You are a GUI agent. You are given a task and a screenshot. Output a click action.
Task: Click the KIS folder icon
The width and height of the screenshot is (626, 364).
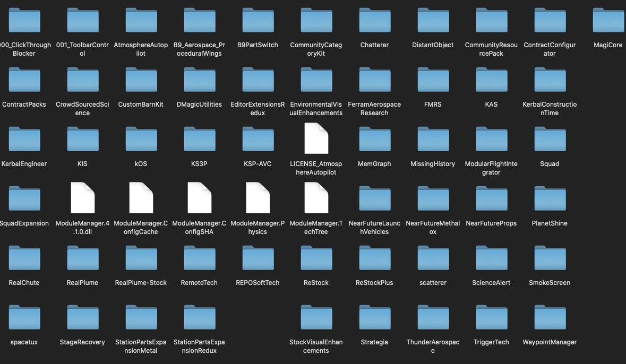[x=83, y=139]
